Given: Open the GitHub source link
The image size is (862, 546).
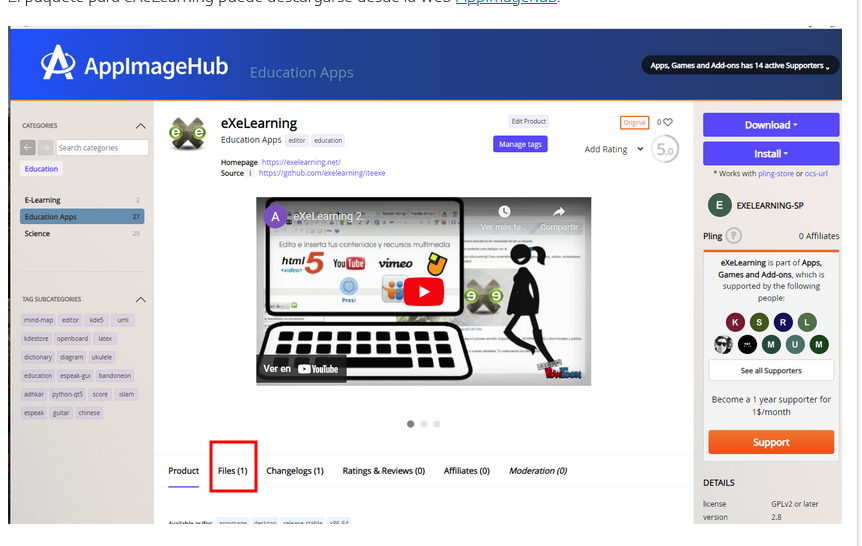Looking at the screenshot, I should pyautogui.click(x=322, y=173).
